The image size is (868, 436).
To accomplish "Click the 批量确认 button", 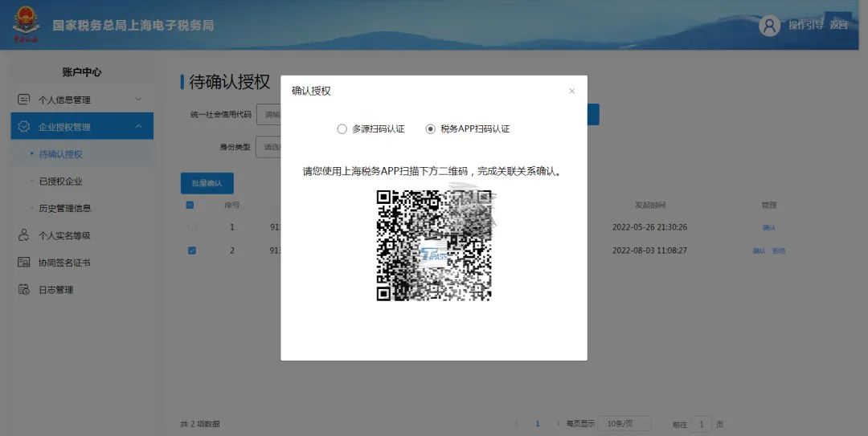I will click(207, 183).
